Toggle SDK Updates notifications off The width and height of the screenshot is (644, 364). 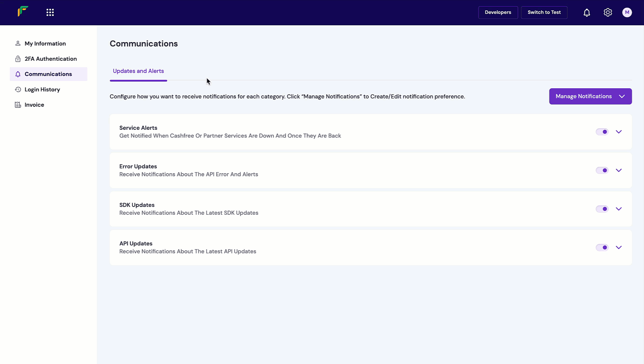[x=602, y=209]
